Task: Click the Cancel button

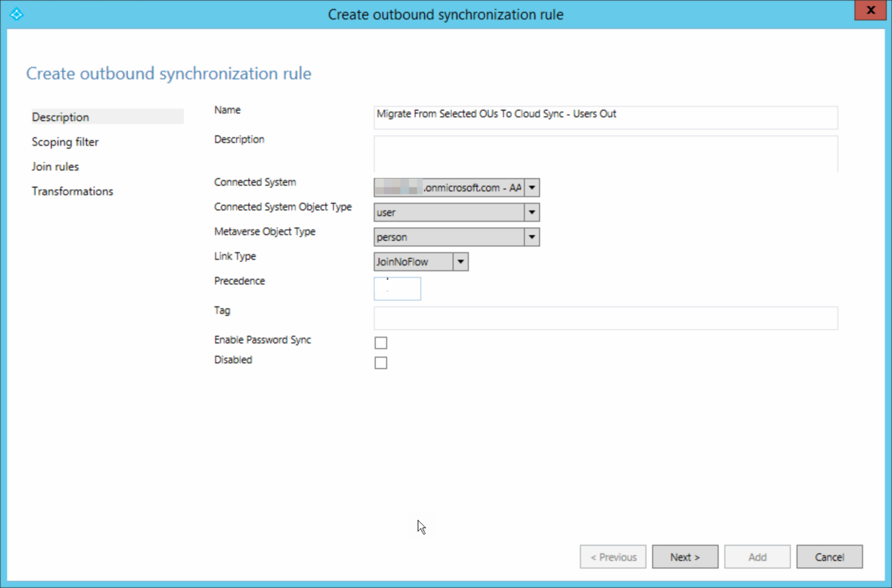Action: click(829, 557)
